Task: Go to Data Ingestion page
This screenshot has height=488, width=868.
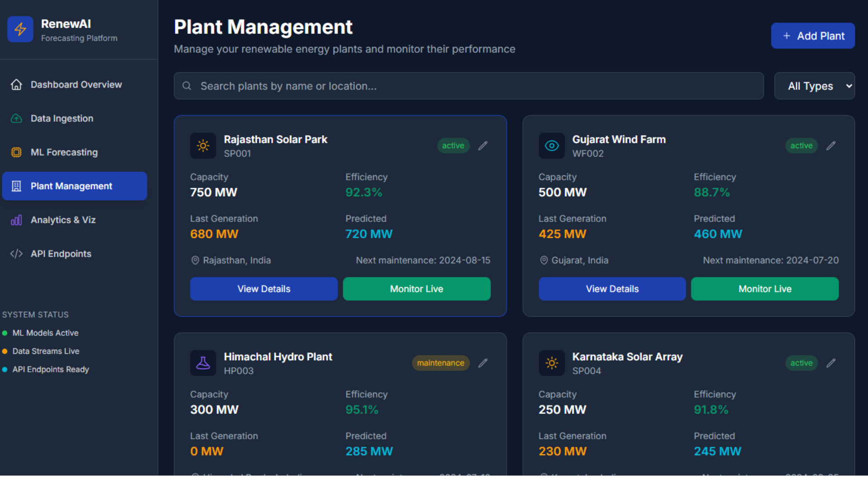Action: [x=62, y=118]
